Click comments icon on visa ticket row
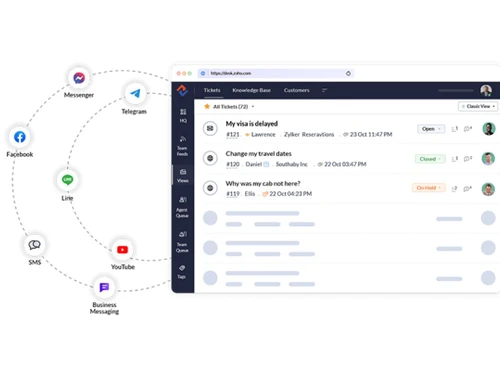 pos(468,129)
